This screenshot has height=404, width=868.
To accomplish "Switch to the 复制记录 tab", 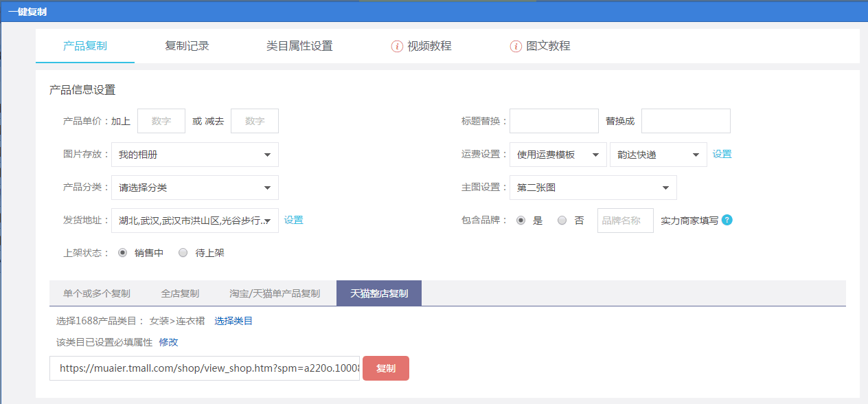I will coord(187,46).
